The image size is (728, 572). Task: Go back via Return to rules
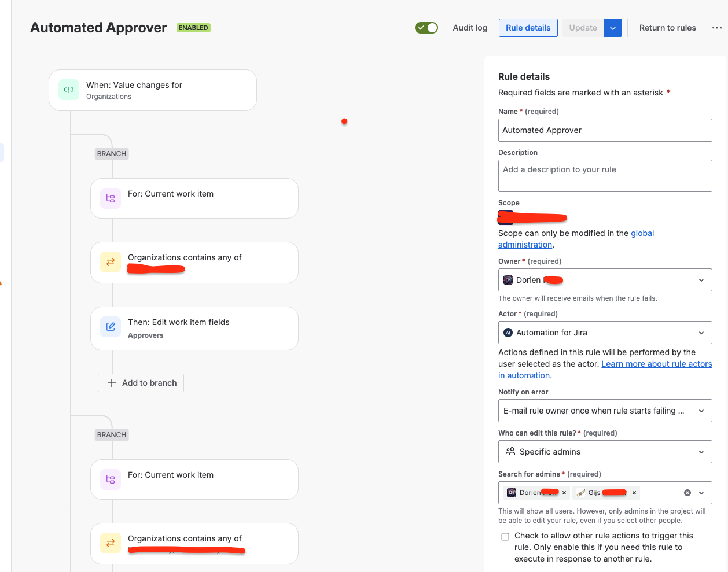(x=668, y=28)
